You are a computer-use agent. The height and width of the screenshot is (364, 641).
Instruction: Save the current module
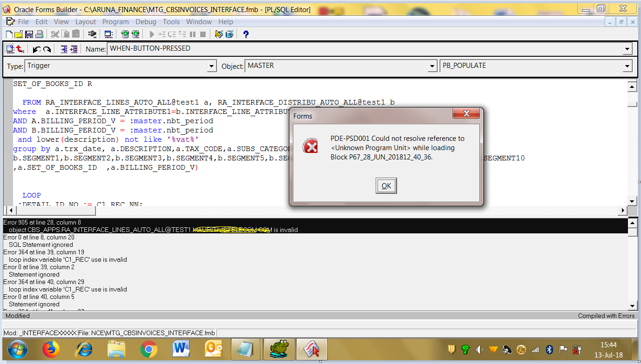tap(28, 33)
